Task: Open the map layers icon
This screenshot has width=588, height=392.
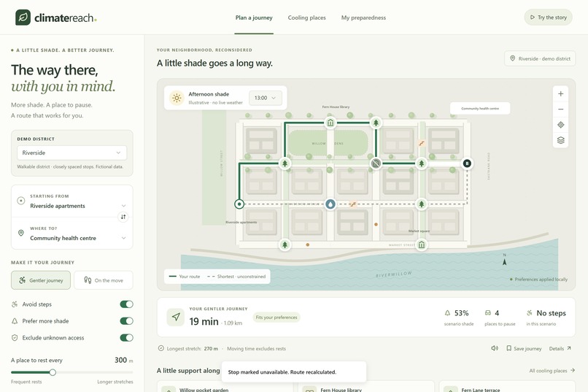Action: [560, 140]
